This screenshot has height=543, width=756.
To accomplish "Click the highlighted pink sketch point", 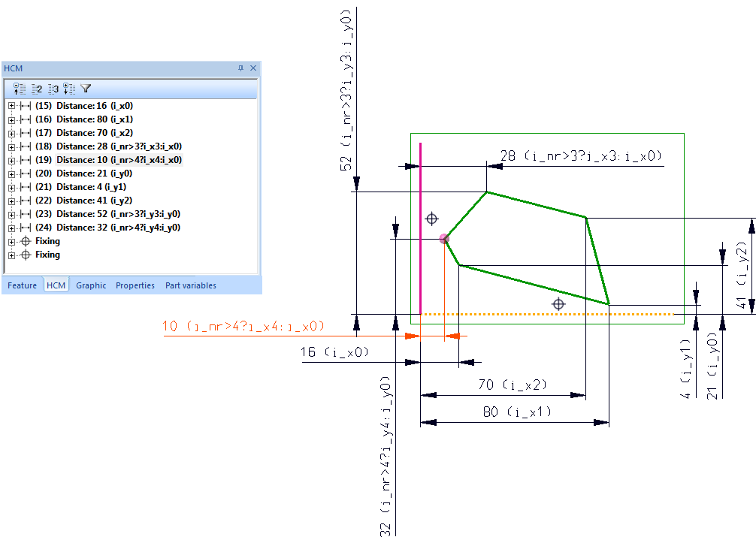I will tap(444, 239).
